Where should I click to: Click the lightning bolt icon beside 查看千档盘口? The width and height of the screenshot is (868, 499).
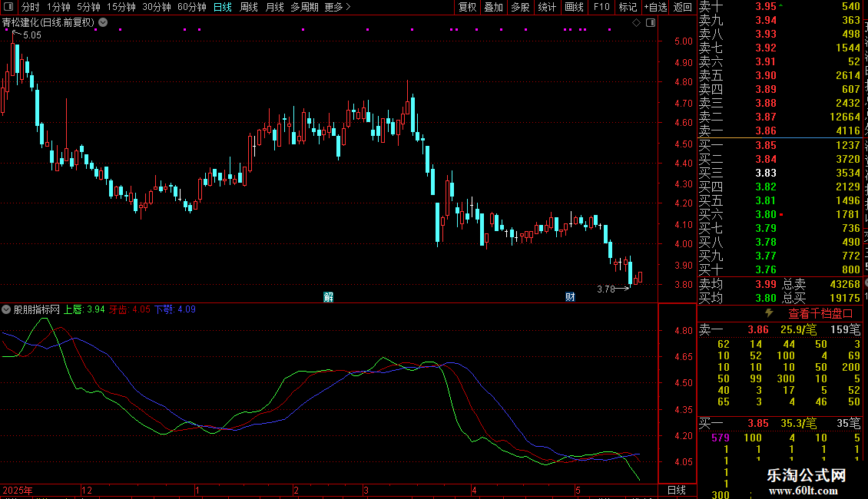tap(769, 313)
